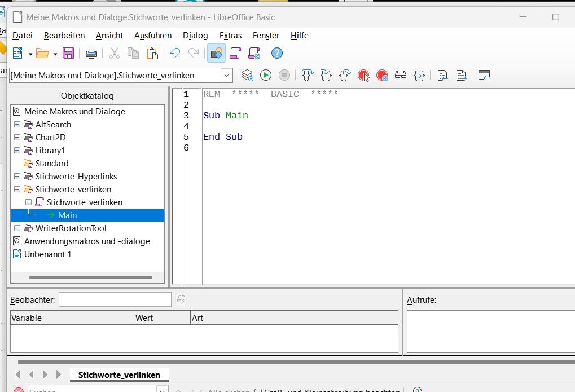Viewport: 575px width, 392px height.
Task: Open the Help icon with question mark
Action: click(x=276, y=54)
